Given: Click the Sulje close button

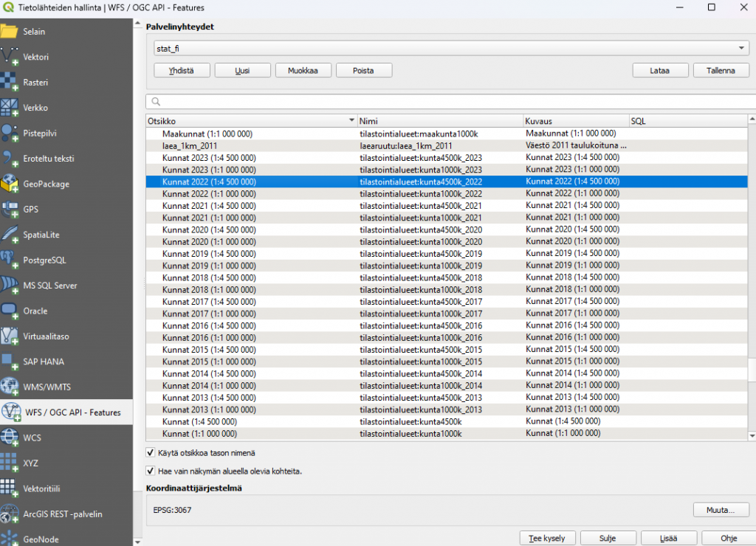Looking at the screenshot, I should 608,538.
